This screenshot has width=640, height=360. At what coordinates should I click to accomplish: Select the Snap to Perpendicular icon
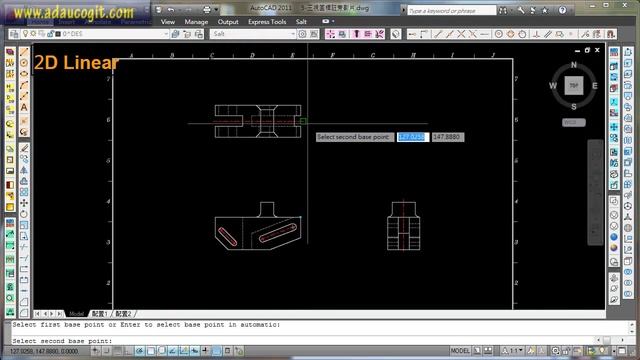pos(536,34)
